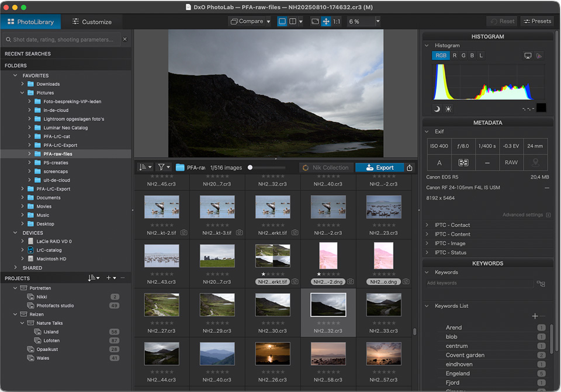Enable single image view mode
The image size is (561, 392).
(x=282, y=22)
